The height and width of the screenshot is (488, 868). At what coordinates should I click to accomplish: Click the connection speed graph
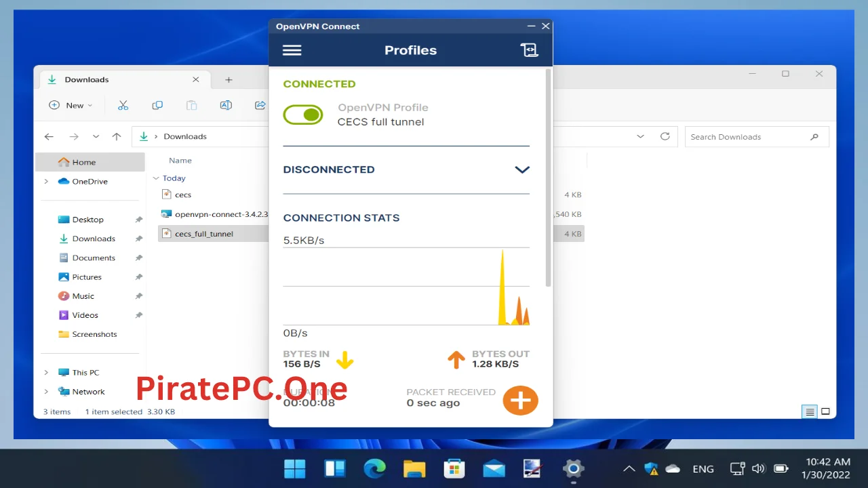pyautogui.click(x=406, y=286)
